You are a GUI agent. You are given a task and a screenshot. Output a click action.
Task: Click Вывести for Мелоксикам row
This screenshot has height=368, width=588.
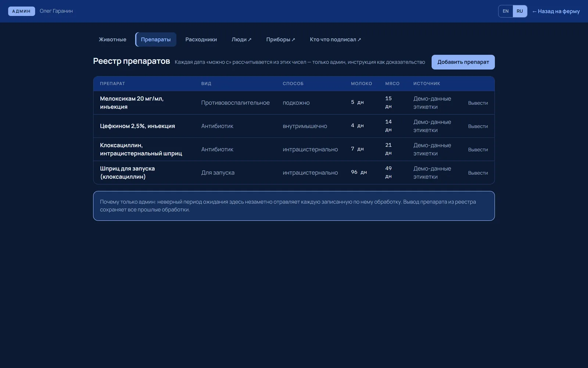(x=478, y=103)
